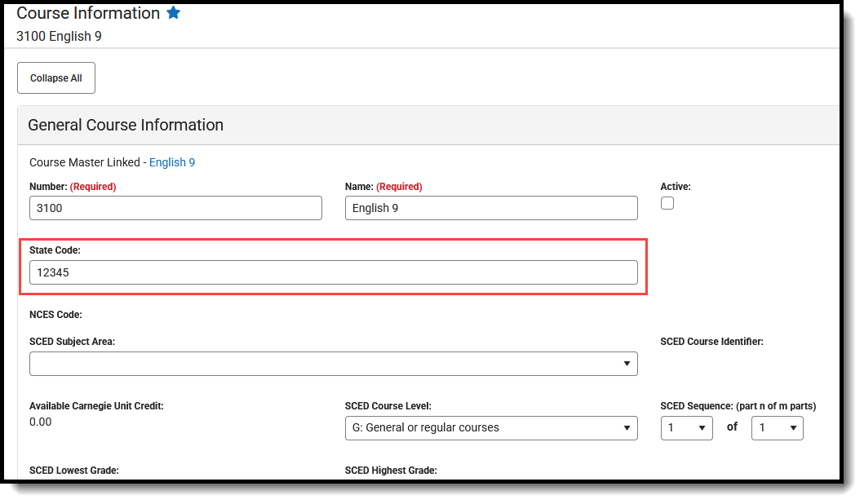Collapse the General Course Information section header

point(126,125)
